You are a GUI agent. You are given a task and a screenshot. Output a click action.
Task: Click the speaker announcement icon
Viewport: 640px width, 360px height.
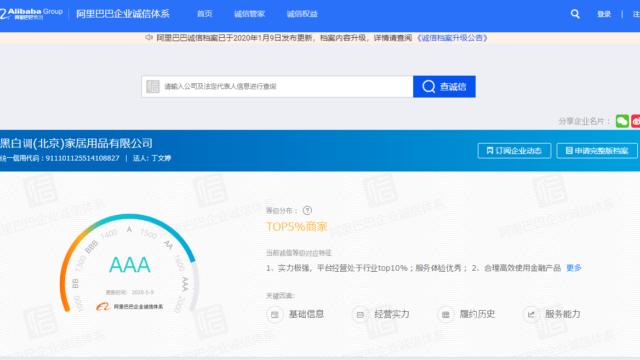click(149, 38)
